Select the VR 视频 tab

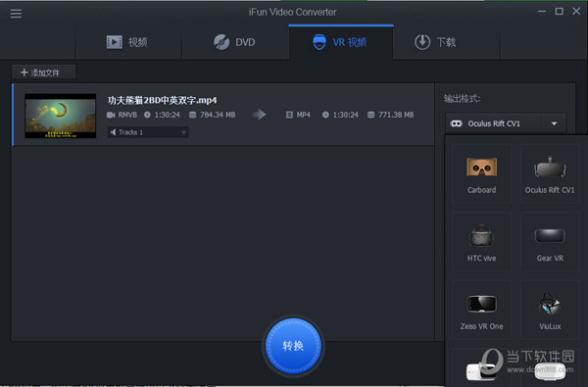pyautogui.click(x=341, y=42)
